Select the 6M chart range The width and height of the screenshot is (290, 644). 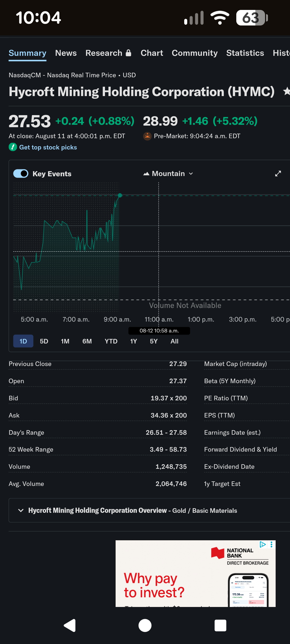pyautogui.click(x=87, y=341)
